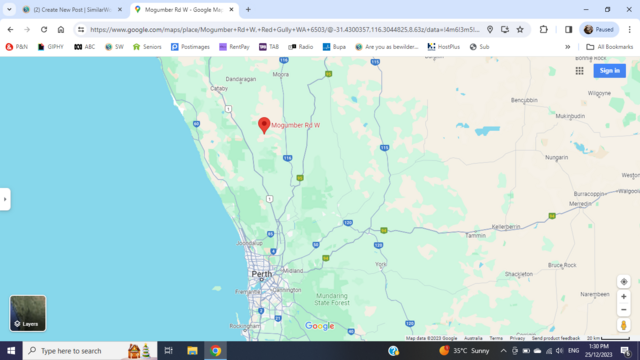Viewport: 640px width, 360px height.
Task: Click the address bar URL
Action: [x=285, y=29]
